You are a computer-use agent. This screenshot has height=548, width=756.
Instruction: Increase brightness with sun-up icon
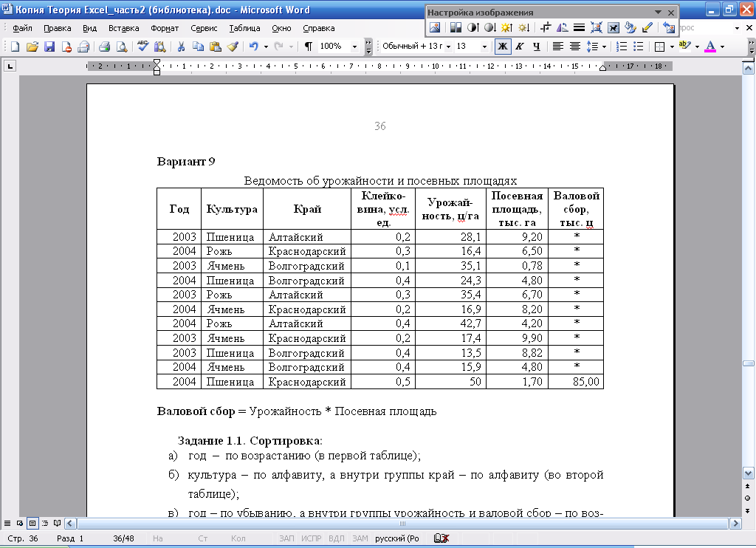coord(506,27)
